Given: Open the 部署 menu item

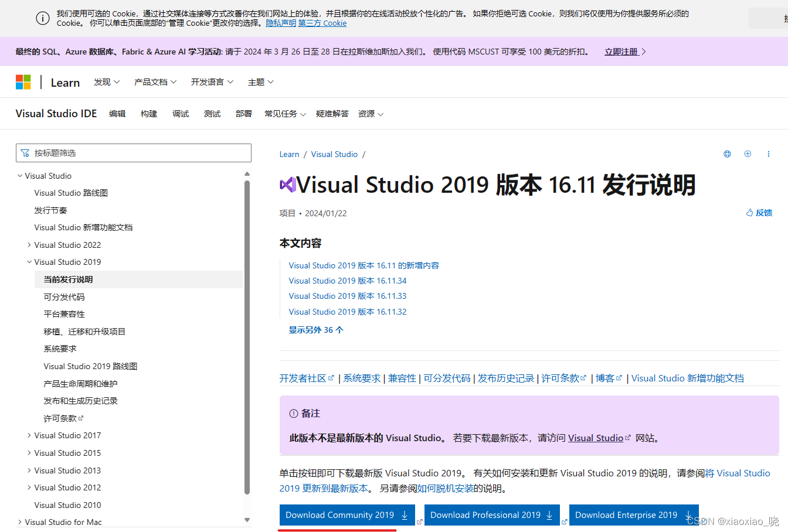Looking at the screenshot, I should click(x=244, y=114).
